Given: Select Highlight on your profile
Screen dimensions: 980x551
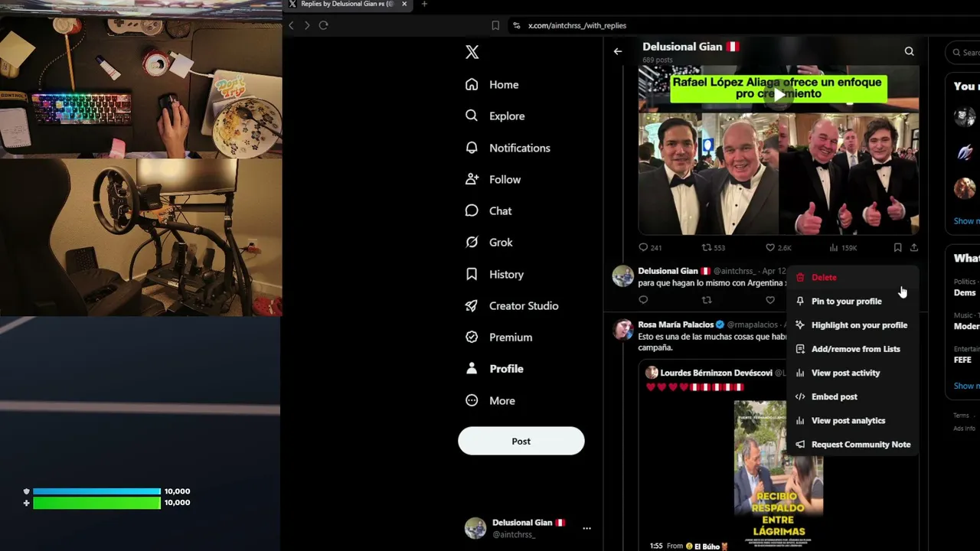Looking at the screenshot, I should [x=853, y=325].
